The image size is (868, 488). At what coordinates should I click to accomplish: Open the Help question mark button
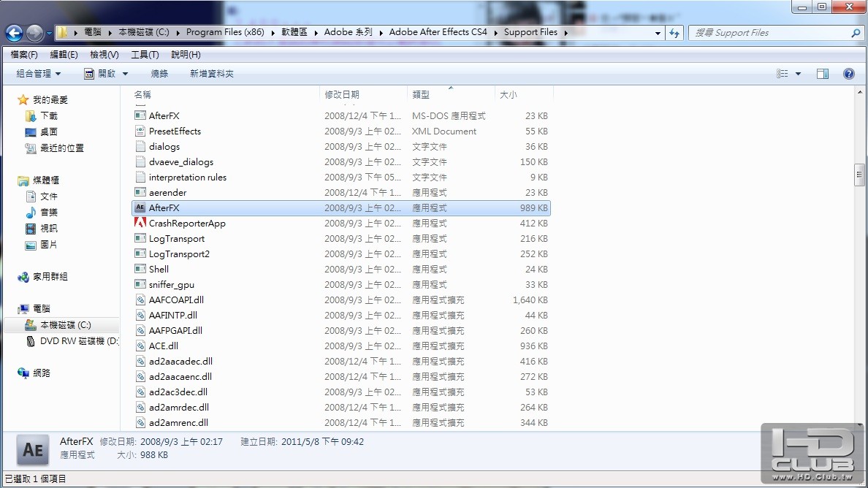tap(848, 74)
